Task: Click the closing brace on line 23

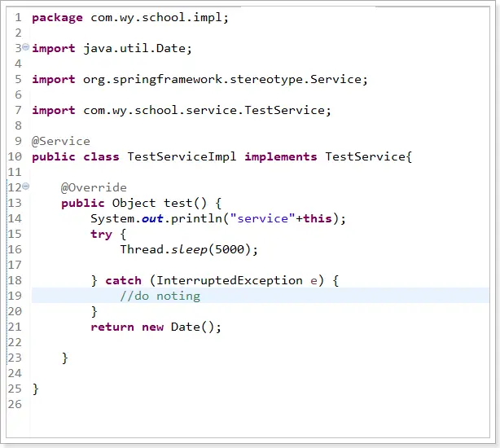Action: coord(64,358)
